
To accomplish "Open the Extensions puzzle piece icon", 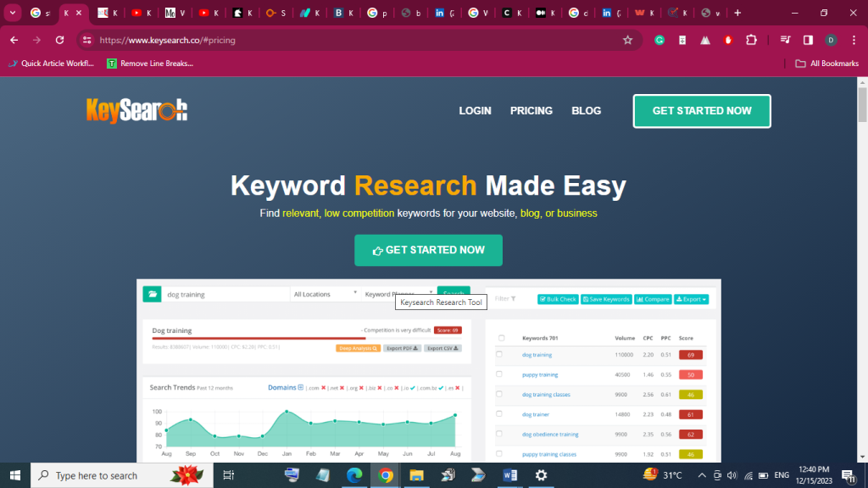I will (751, 40).
